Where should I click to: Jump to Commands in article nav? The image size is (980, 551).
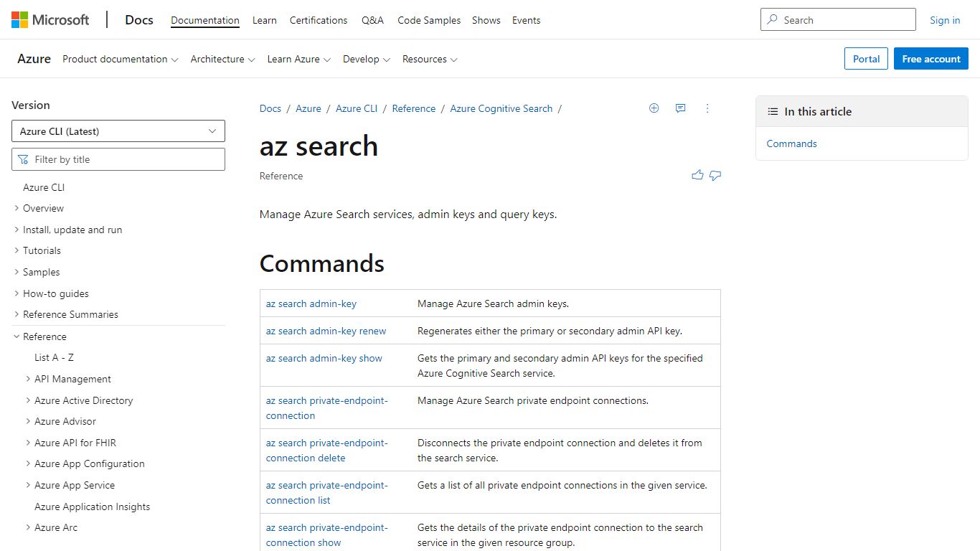click(791, 143)
